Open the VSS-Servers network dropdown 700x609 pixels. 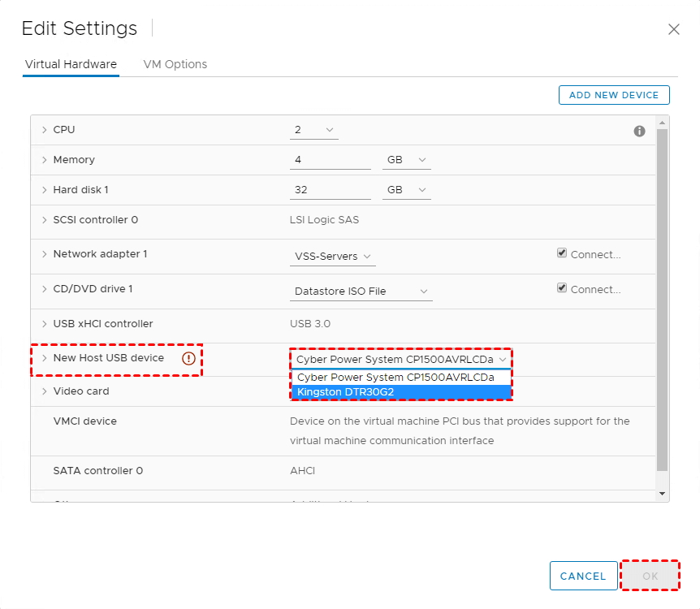coord(334,257)
